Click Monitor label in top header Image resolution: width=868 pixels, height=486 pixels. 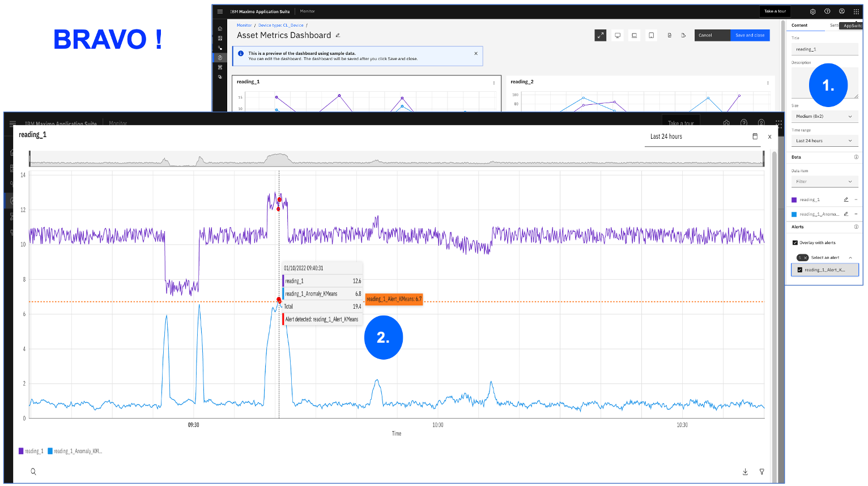point(308,11)
